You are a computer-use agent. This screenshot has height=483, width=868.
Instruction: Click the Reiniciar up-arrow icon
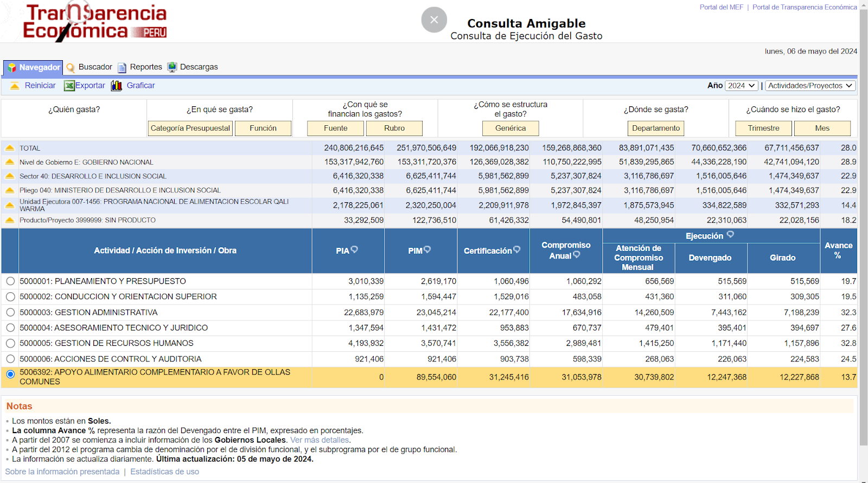[15, 86]
